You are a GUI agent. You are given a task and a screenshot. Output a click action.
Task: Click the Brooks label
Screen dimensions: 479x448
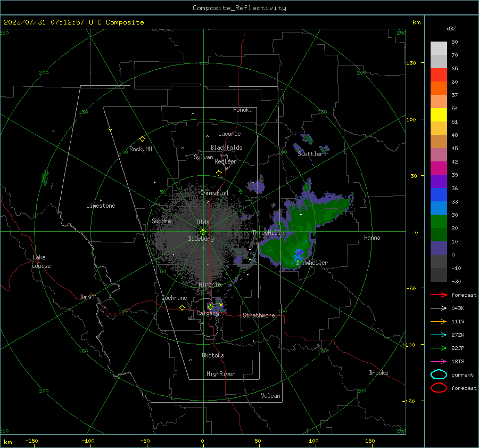(378, 373)
